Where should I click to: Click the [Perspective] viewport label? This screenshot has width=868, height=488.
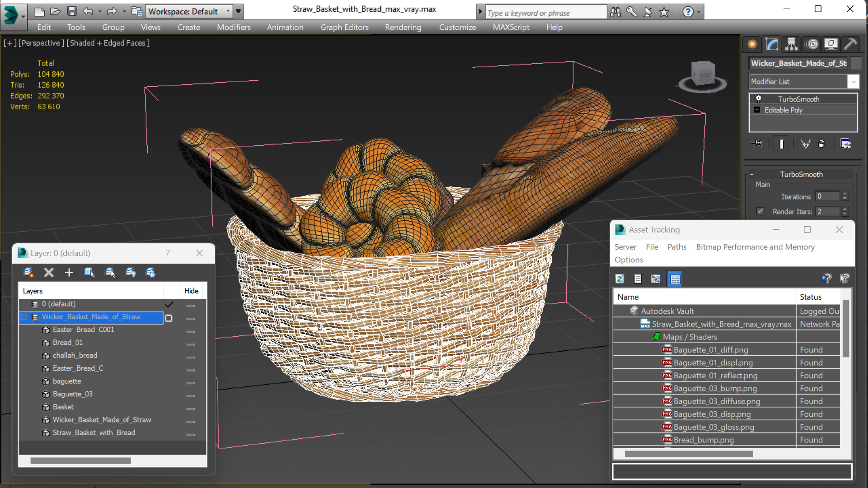[x=41, y=43]
